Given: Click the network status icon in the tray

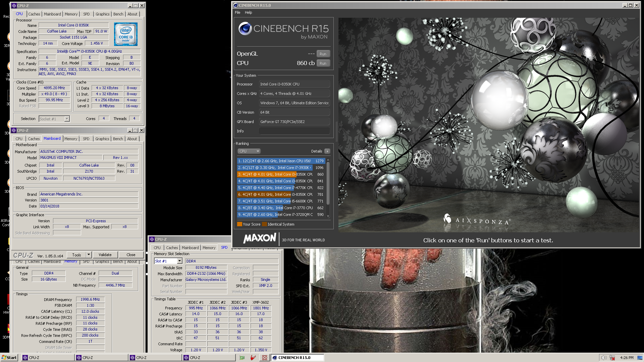Looking at the screenshot, I should (x=612, y=358).
